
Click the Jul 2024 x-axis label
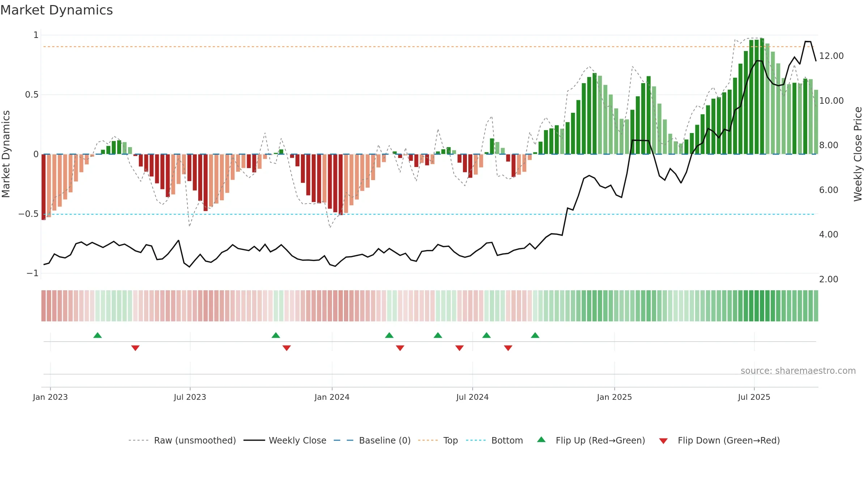pos(472,397)
